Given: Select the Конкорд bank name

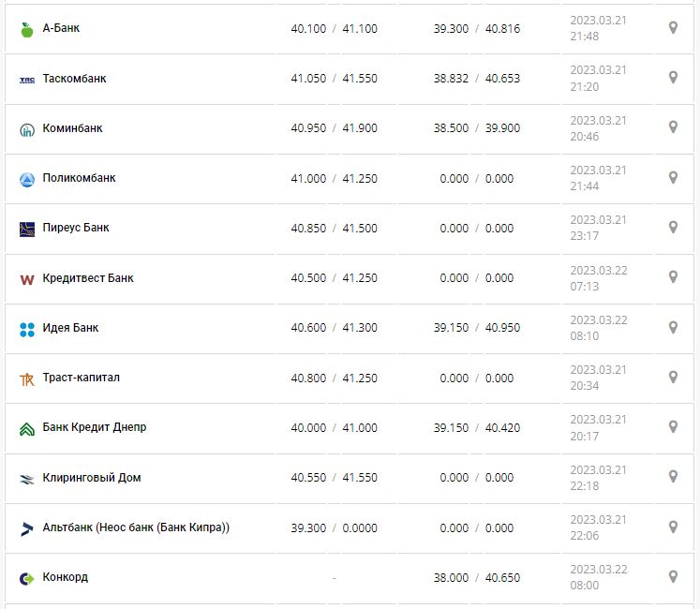Looking at the screenshot, I should coord(66,577).
